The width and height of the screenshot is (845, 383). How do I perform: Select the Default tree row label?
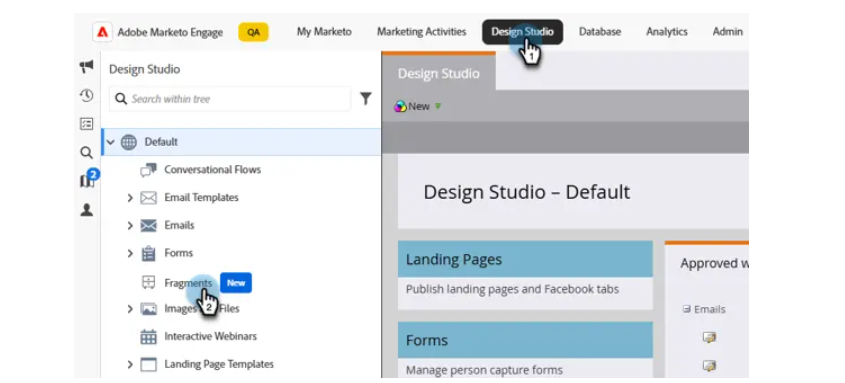coord(161,142)
